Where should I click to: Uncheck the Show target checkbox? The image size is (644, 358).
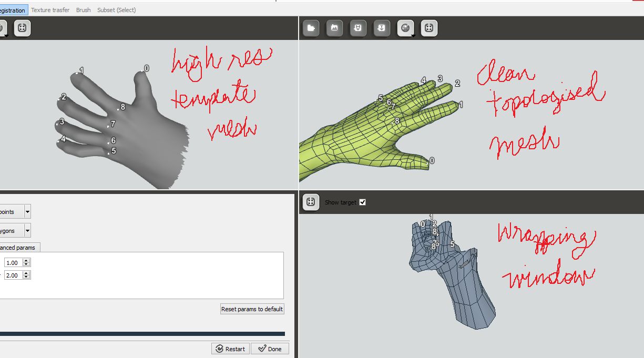pyautogui.click(x=362, y=202)
